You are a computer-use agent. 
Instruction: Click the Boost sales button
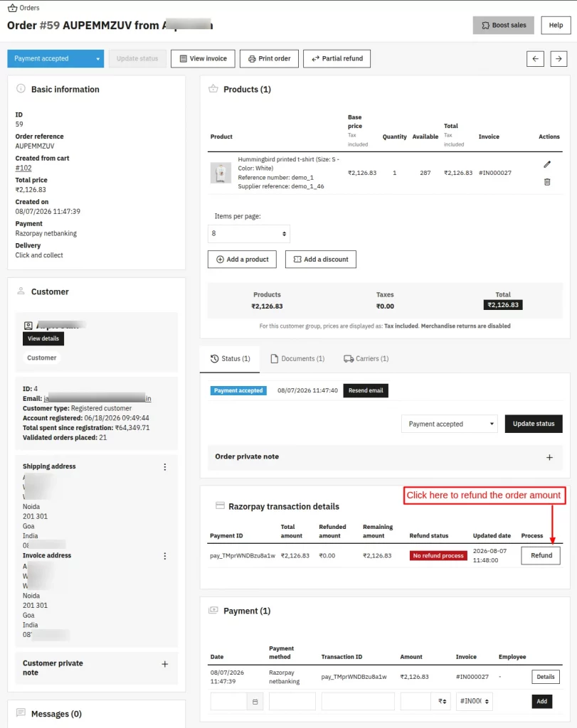click(x=504, y=25)
